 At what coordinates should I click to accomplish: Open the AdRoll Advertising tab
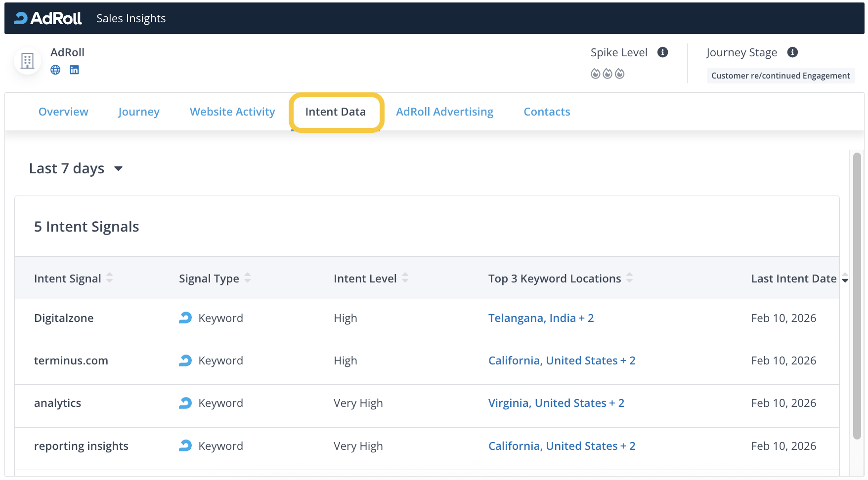coord(444,112)
